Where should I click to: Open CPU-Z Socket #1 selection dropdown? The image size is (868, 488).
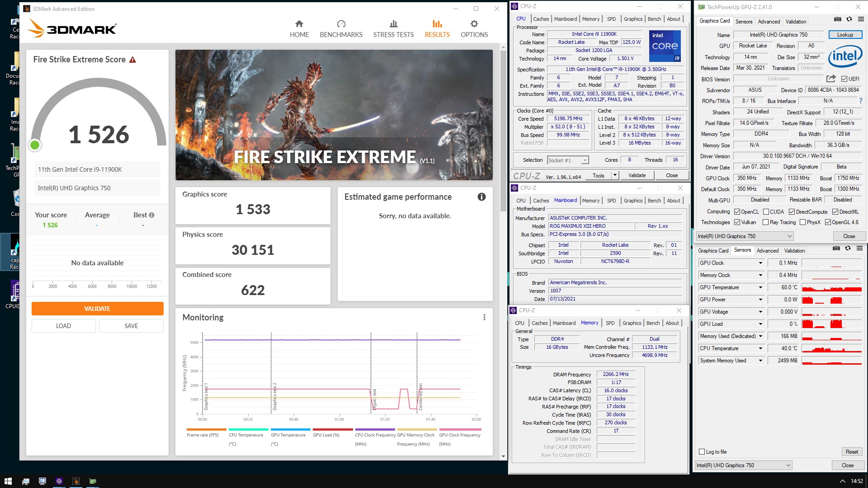click(x=568, y=160)
